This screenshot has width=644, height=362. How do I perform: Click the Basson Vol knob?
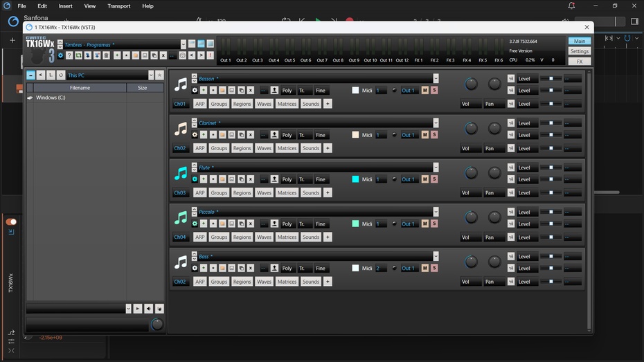pyautogui.click(x=471, y=84)
